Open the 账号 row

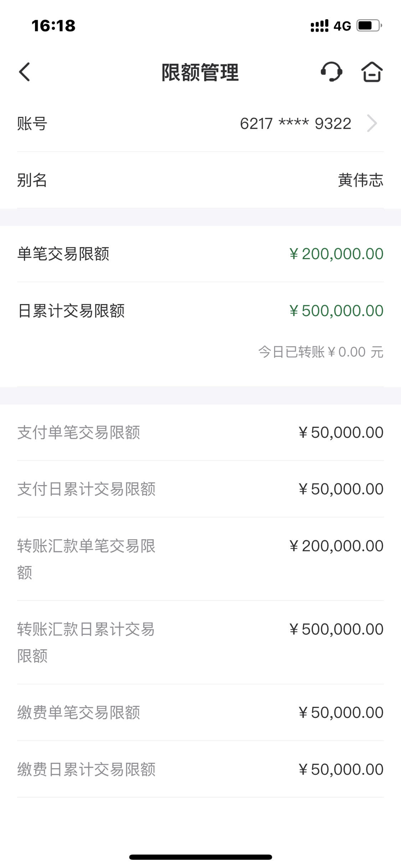pos(200,124)
